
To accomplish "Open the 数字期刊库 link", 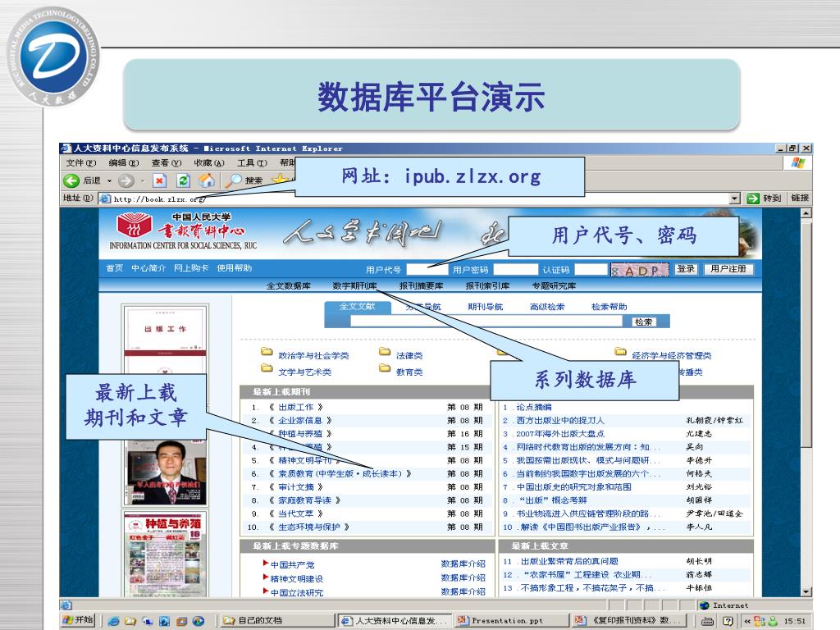I will tap(354, 286).
